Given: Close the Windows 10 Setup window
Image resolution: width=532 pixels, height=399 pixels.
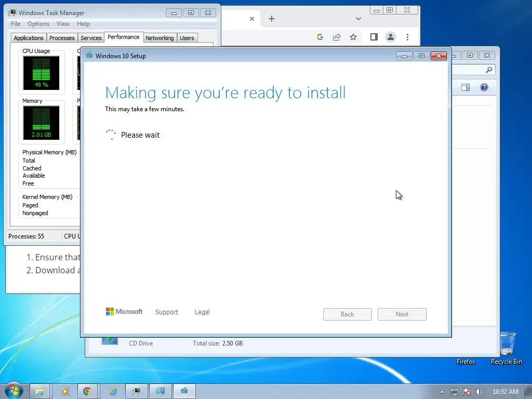Looking at the screenshot, I should [438, 56].
